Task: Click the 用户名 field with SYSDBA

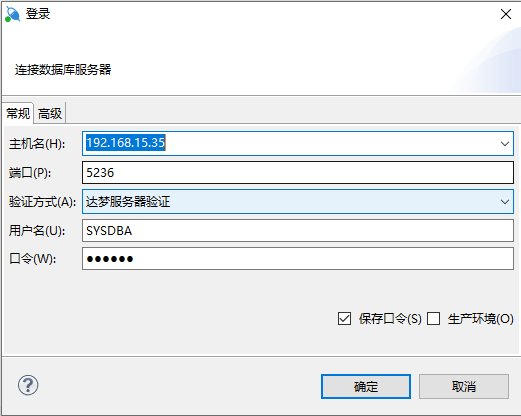Action: 298,230
